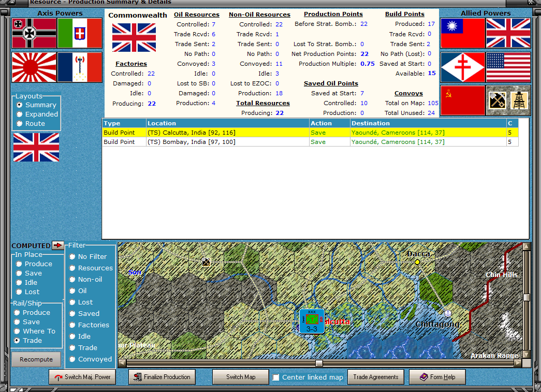Choose the Route layout option
This screenshot has width=541, height=392.
point(20,124)
